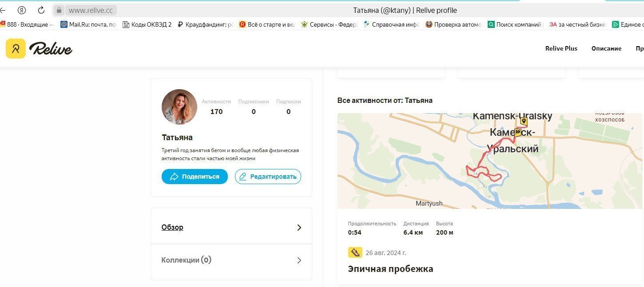Open the Relive Plus menu item

pyautogui.click(x=561, y=48)
